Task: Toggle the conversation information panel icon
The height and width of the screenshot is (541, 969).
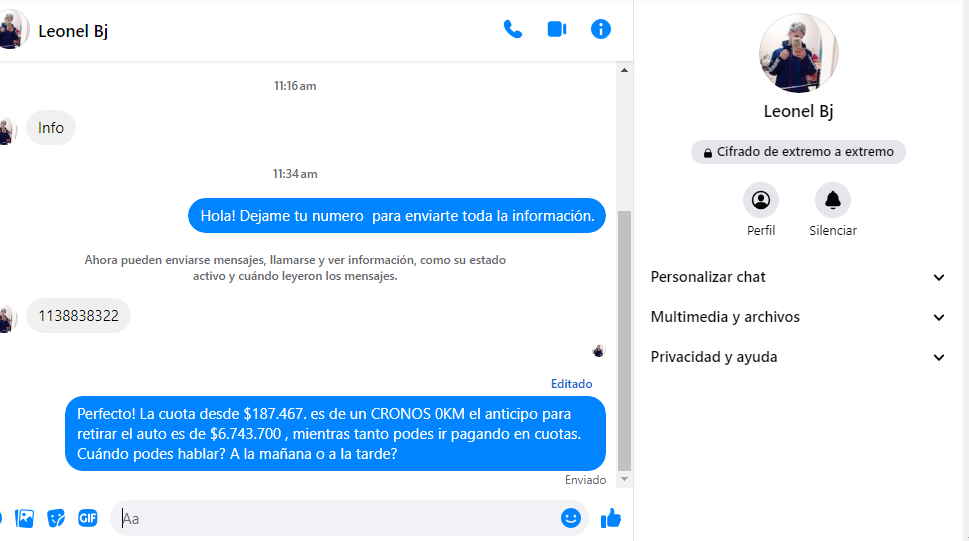Action: 601,29
